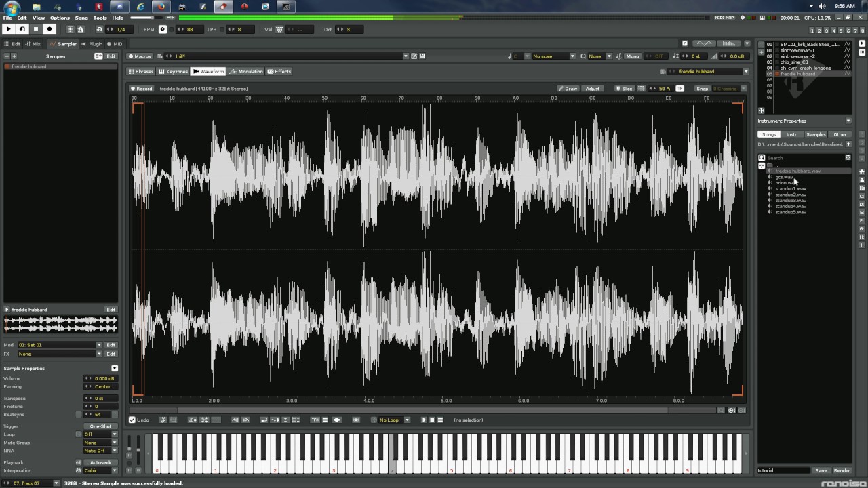Switch browser to the Samples tab

[x=816, y=134]
